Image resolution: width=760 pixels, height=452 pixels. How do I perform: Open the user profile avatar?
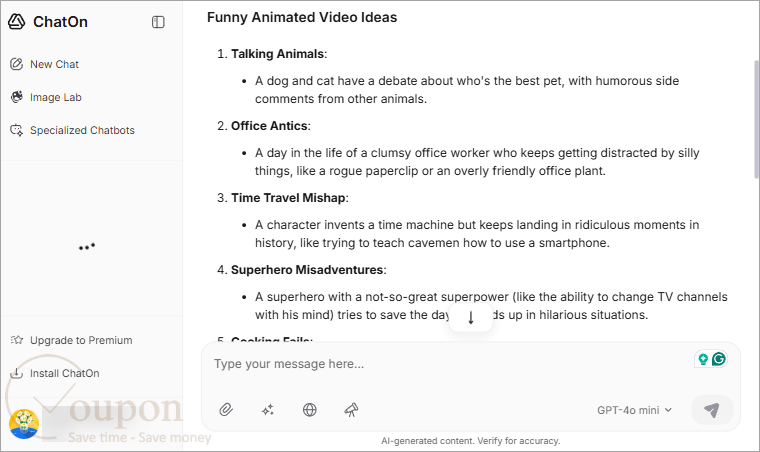(x=24, y=424)
